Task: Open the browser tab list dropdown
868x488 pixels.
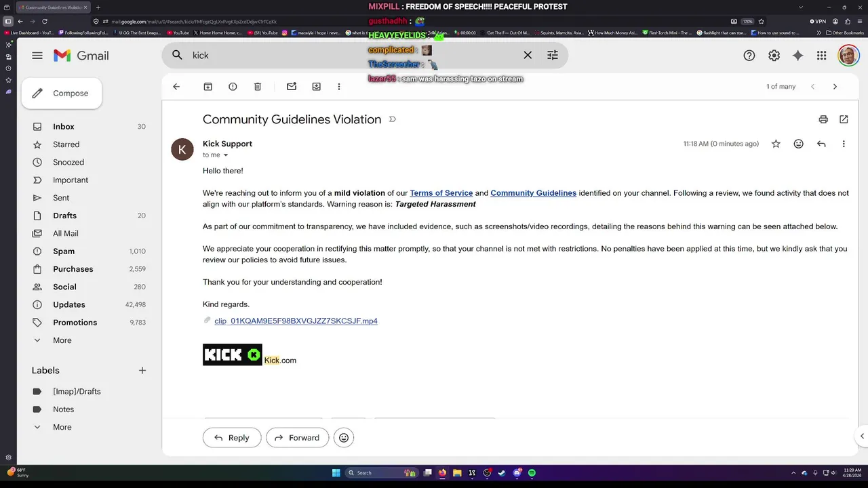Action: (x=801, y=7)
